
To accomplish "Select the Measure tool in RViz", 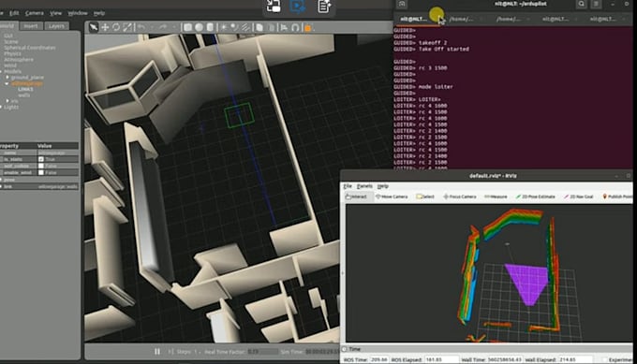I will [x=496, y=197].
